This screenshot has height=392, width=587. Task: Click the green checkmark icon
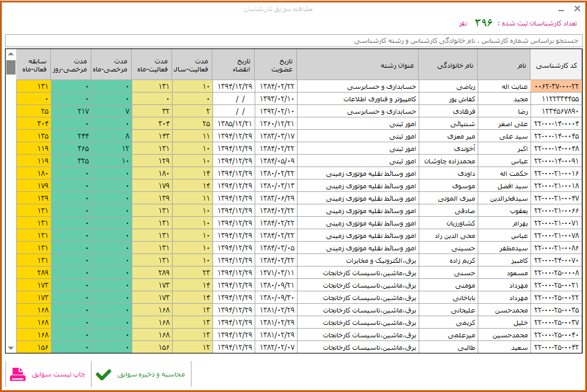103,375
